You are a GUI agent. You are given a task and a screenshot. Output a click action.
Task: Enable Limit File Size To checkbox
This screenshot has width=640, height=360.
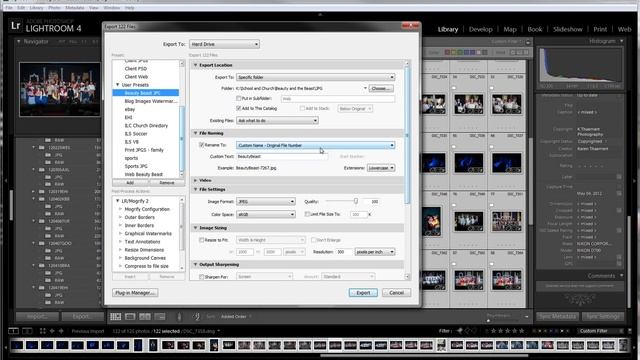click(307, 214)
